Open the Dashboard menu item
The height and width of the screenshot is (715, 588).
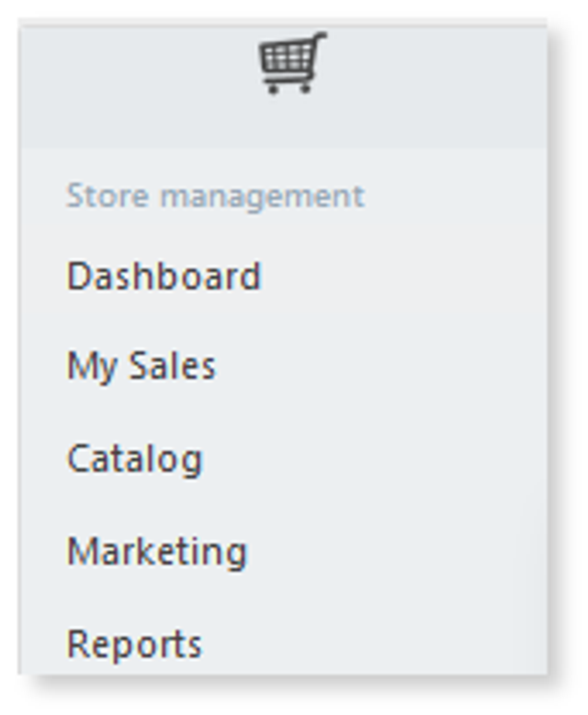tap(164, 276)
